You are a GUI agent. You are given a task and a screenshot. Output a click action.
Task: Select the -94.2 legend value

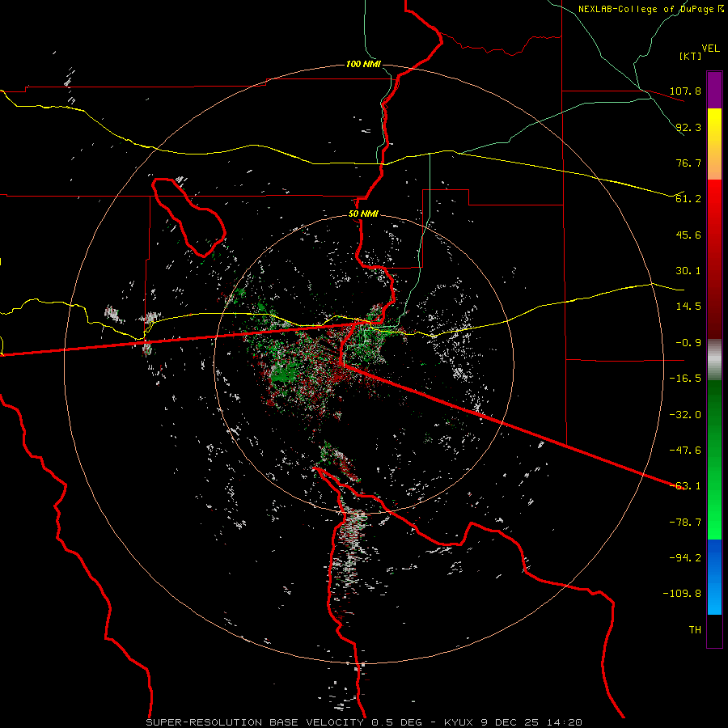click(685, 558)
